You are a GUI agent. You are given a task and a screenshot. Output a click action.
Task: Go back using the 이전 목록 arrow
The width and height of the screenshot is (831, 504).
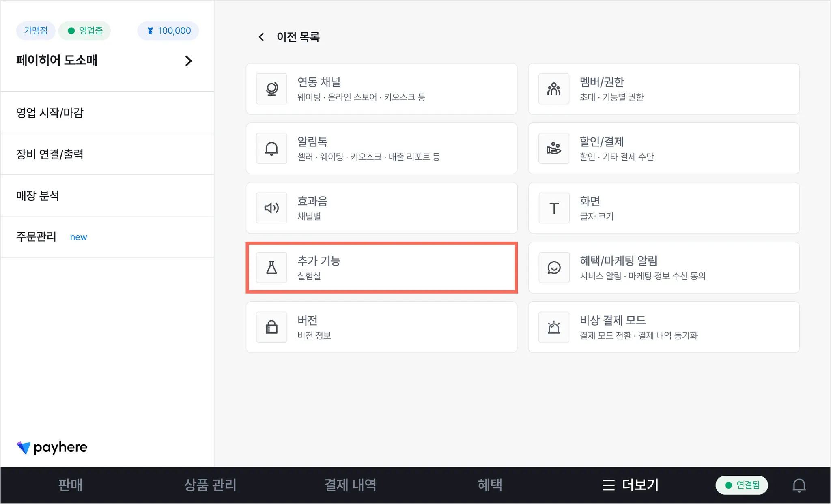(x=262, y=37)
